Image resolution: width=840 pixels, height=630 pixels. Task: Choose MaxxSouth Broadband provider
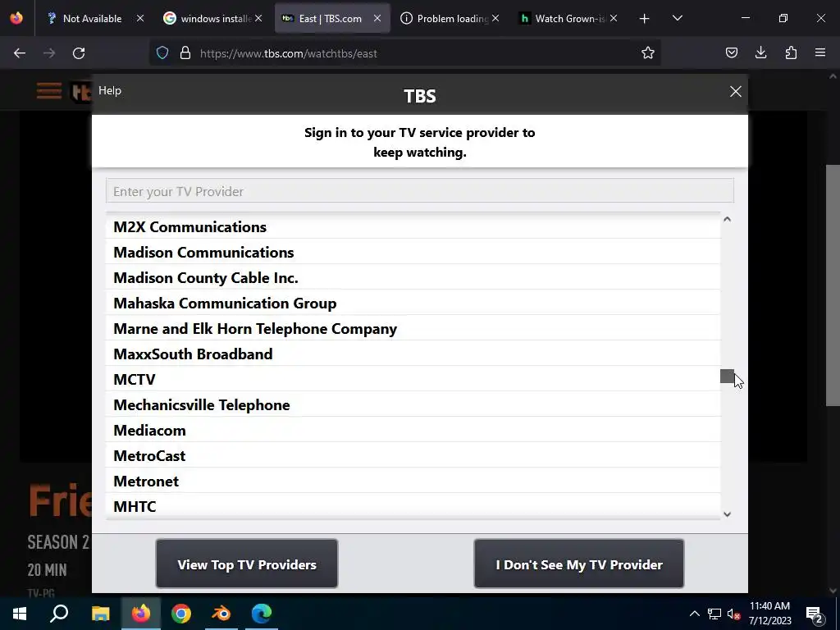pyautogui.click(x=413, y=354)
